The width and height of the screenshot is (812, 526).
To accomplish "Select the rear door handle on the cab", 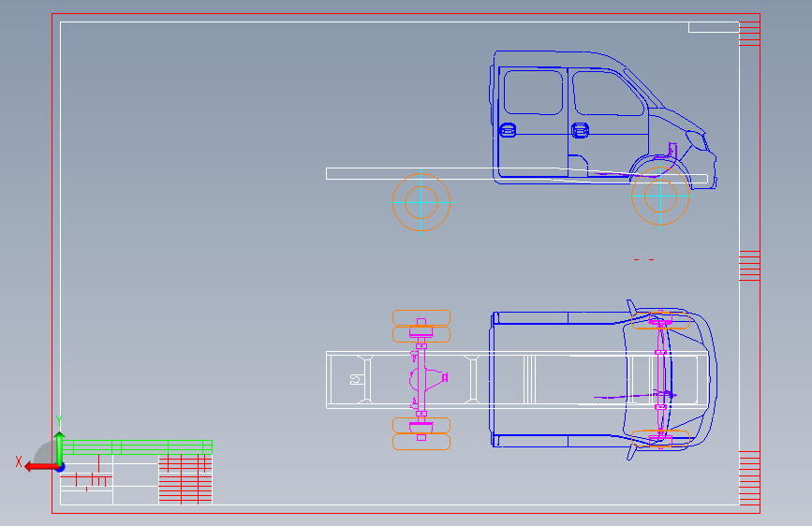I will pyautogui.click(x=508, y=130).
